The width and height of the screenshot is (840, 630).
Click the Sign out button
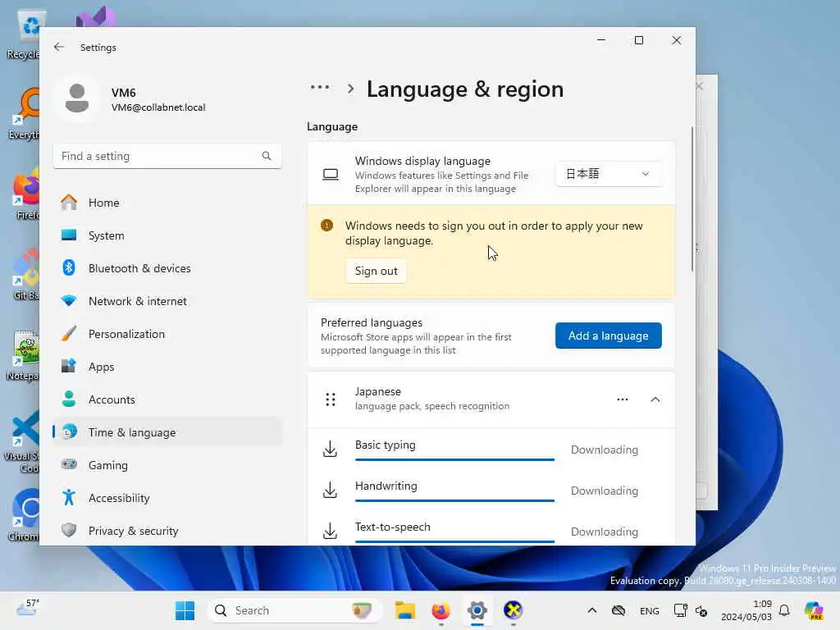pyautogui.click(x=376, y=271)
